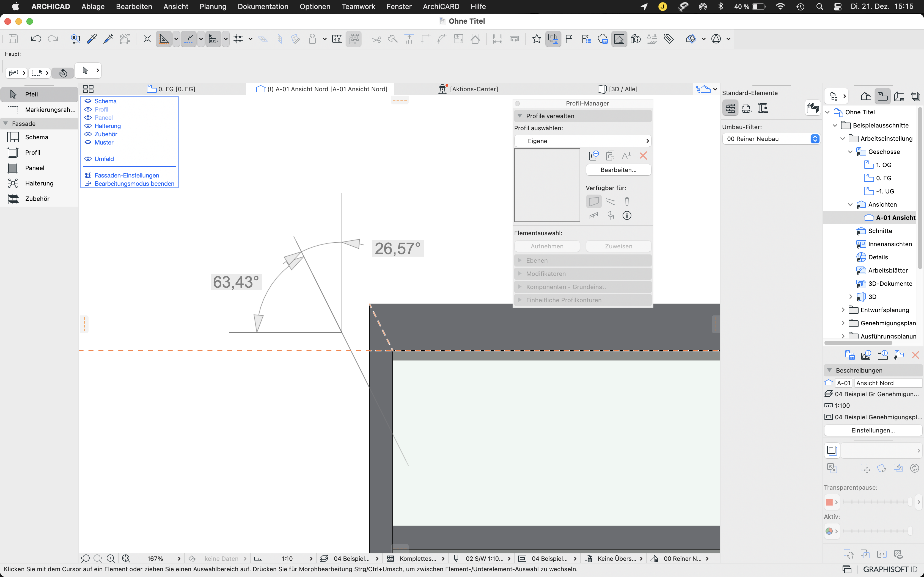Click the Transparentpause red color swatch
The width and height of the screenshot is (924, 577).
pyautogui.click(x=829, y=502)
